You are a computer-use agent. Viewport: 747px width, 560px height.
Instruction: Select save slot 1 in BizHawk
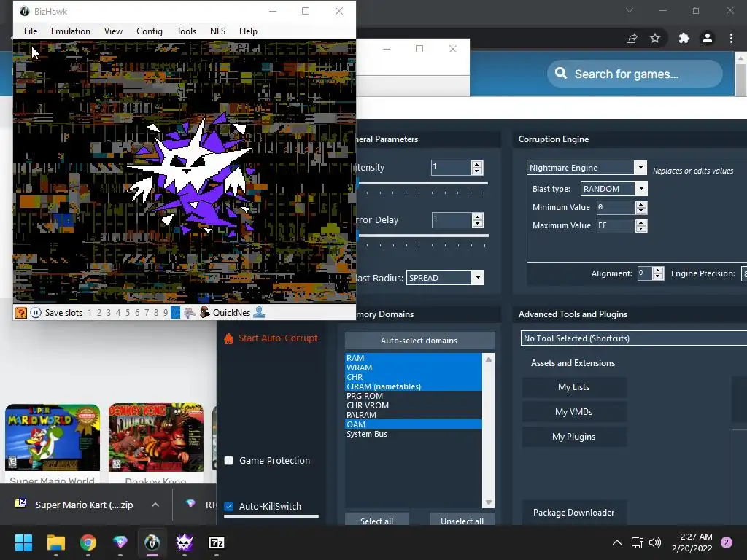tap(90, 313)
